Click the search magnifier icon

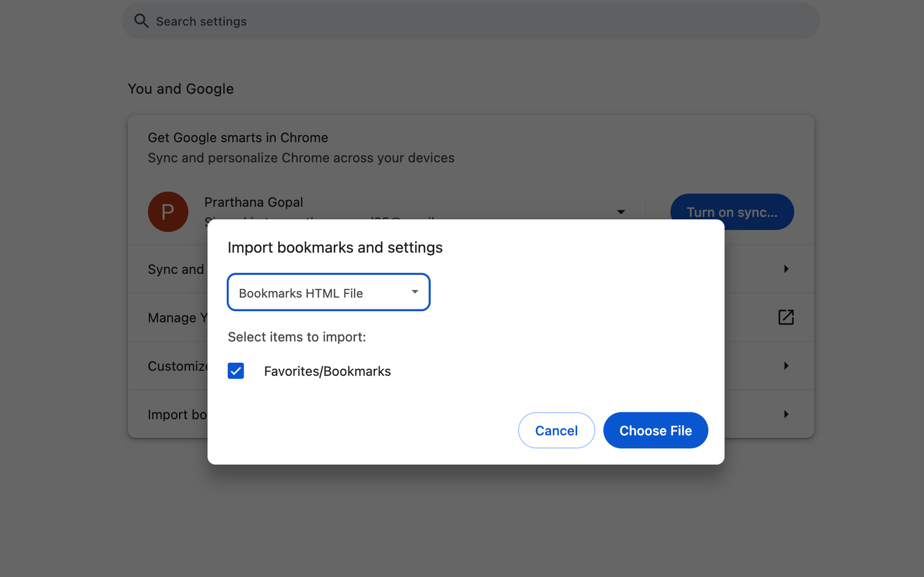pyautogui.click(x=141, y=21)
